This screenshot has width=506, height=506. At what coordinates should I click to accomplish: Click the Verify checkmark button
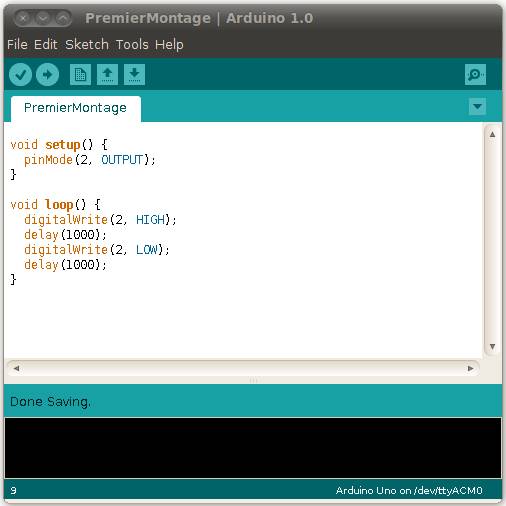pyautogui.click(x=21, y=75)
